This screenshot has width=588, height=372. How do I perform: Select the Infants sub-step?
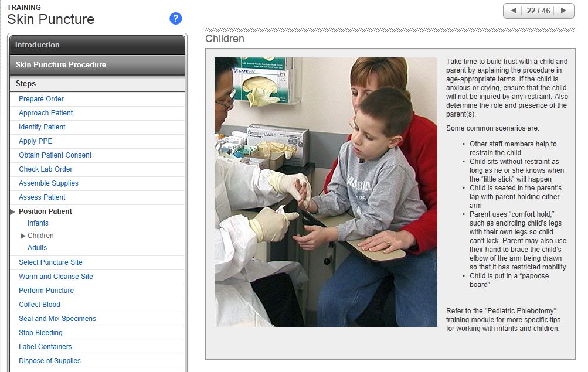pyautogui.click(x=38, y=223)
